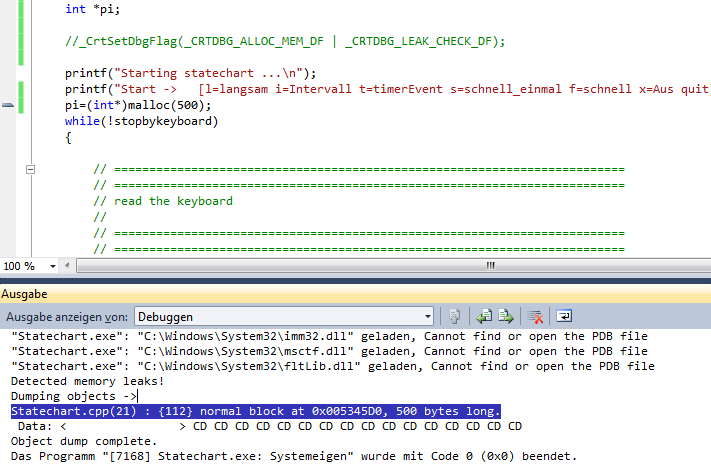Image resolution: width=711 pixels, height=472 pixels.
Task: Open the 'Ausgabe anzeigen von' dropdown
Action: 426,316
